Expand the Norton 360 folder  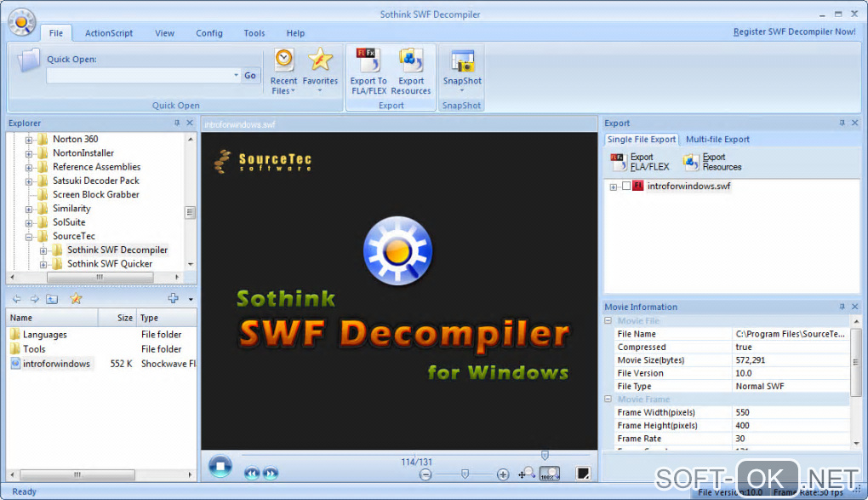29,140
